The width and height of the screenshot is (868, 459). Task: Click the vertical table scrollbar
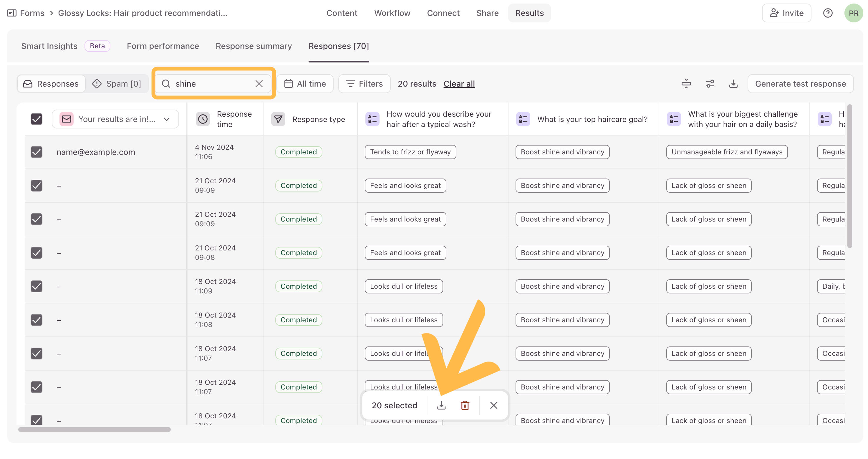[x=849, y=176]
